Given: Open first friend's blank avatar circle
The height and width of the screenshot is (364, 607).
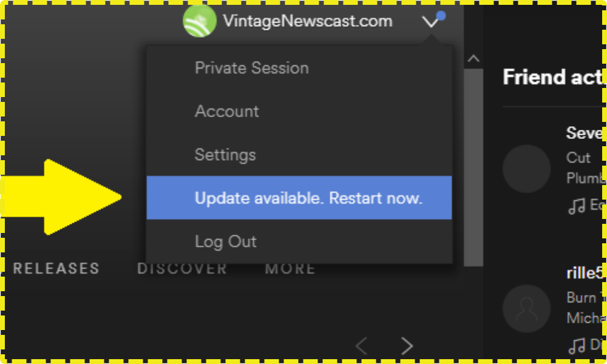Looking at the screenshot, I should click(526, 169).
